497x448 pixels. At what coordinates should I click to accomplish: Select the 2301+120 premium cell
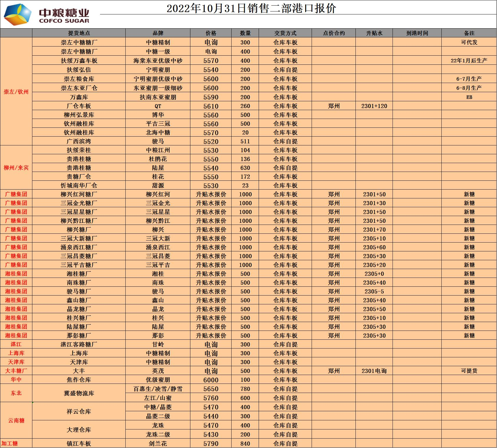pyautogui.click(x=374, y=106)
